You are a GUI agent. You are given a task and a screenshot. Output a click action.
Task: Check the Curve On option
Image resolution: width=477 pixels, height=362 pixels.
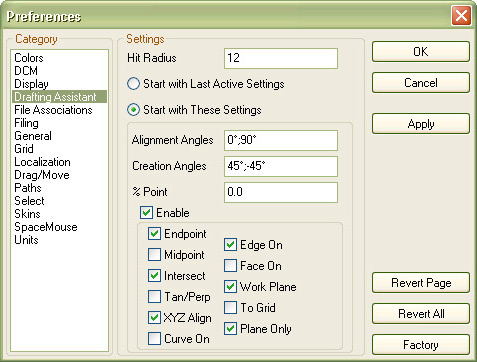click(x=154, y=339)
